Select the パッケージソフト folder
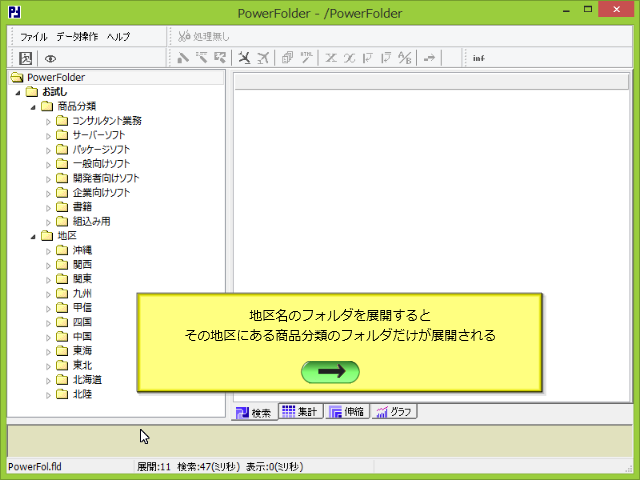Viewport: 640px width, 480px height. pyautogui.click(x=101, y=149)
